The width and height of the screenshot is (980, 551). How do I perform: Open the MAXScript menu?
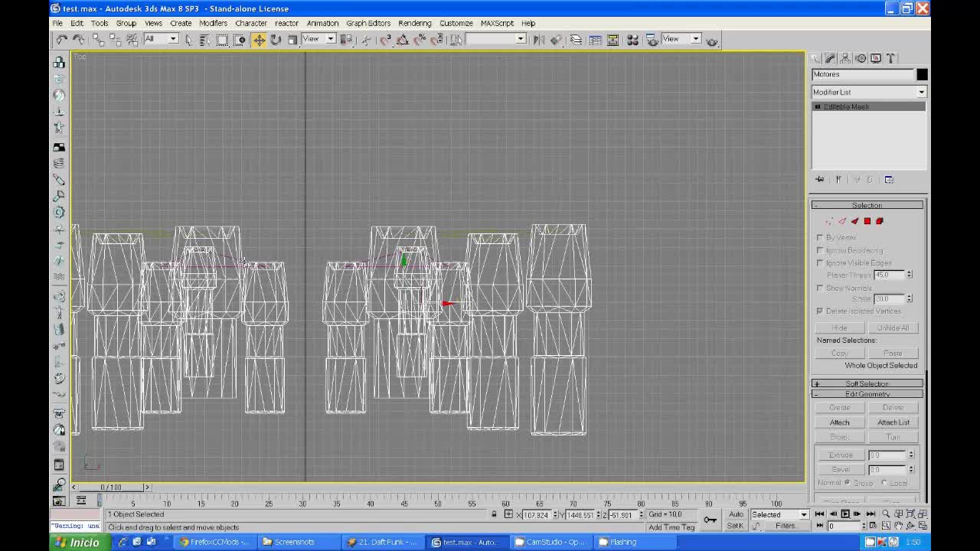pyautogui.click(x=497, y=23)
